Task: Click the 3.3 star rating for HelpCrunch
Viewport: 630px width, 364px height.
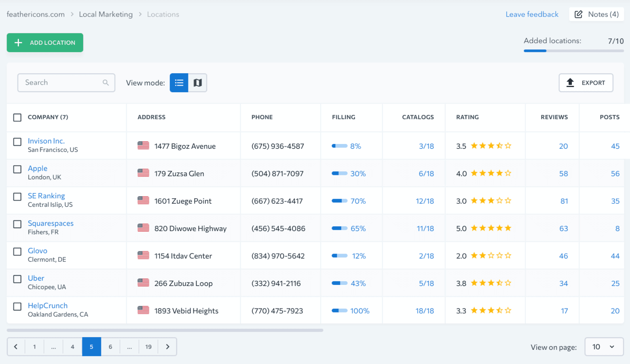Action: [491, 311]
